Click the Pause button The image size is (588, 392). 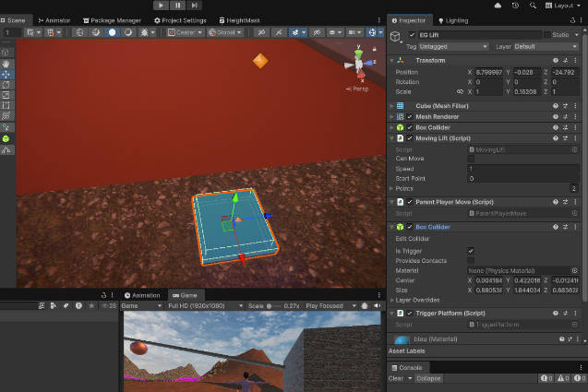[177, 6]
